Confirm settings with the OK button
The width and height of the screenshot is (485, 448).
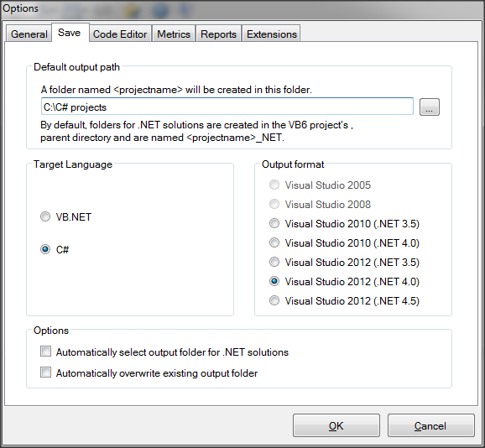[x=336, y=425]
